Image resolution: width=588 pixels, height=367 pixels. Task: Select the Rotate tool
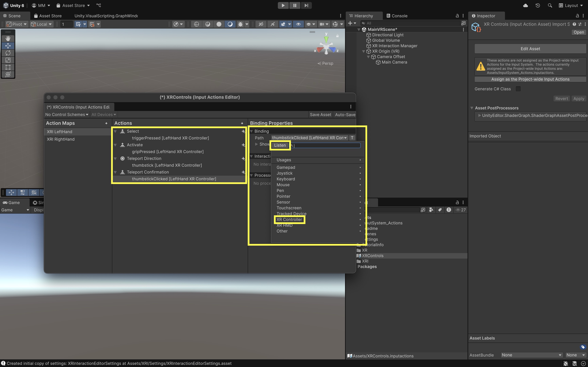pyautogui.click(x=8, y=53)
